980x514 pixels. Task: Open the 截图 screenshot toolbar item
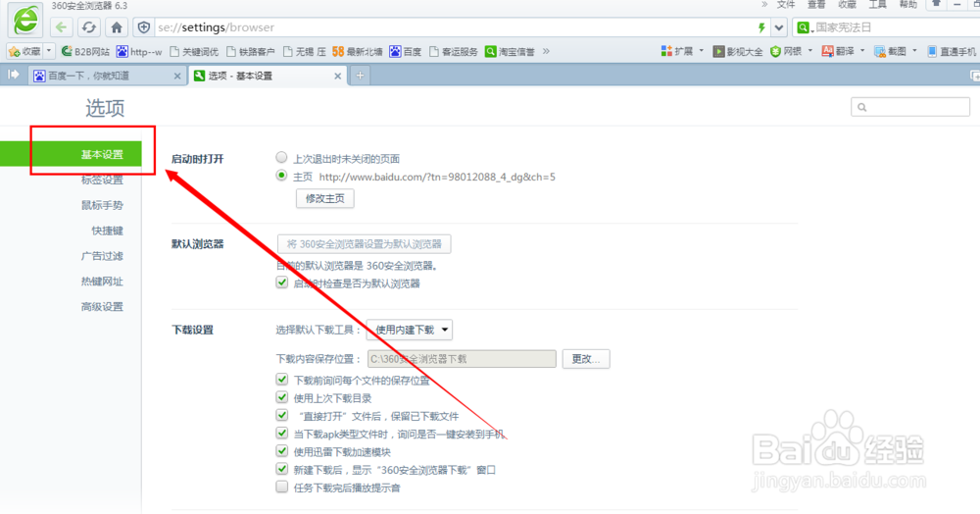(x=890, y=51)
